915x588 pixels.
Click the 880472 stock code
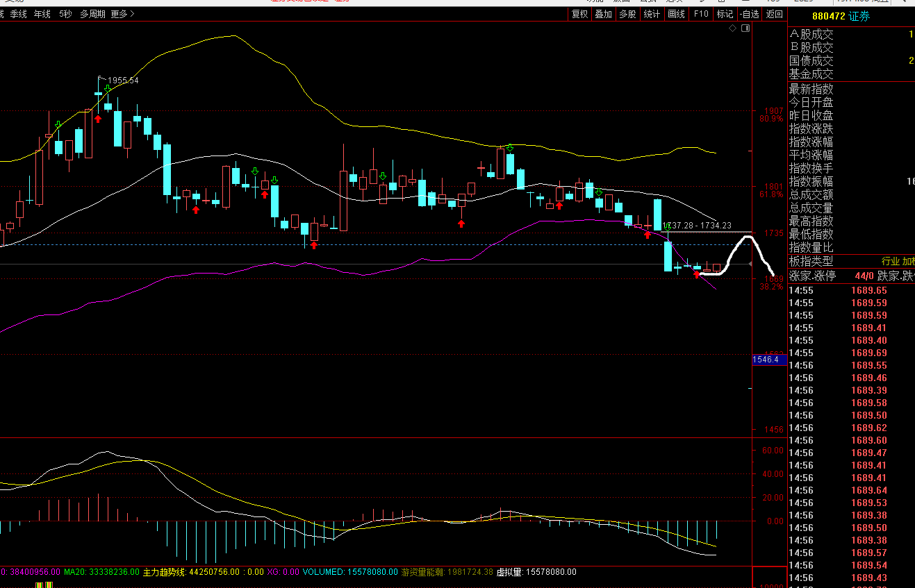(x=827, y=16)
